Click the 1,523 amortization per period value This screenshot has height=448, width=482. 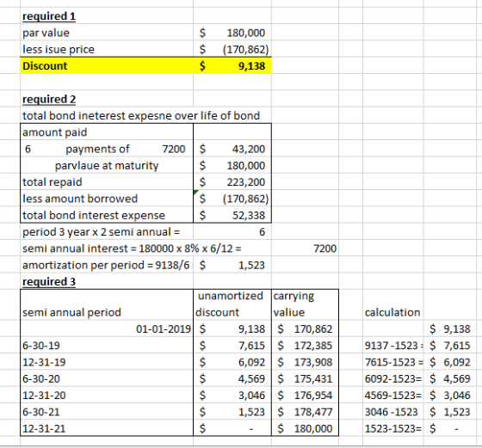232,265
